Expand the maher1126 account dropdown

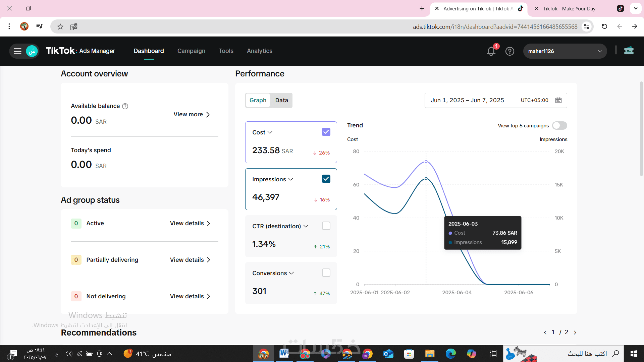(600, 51)
